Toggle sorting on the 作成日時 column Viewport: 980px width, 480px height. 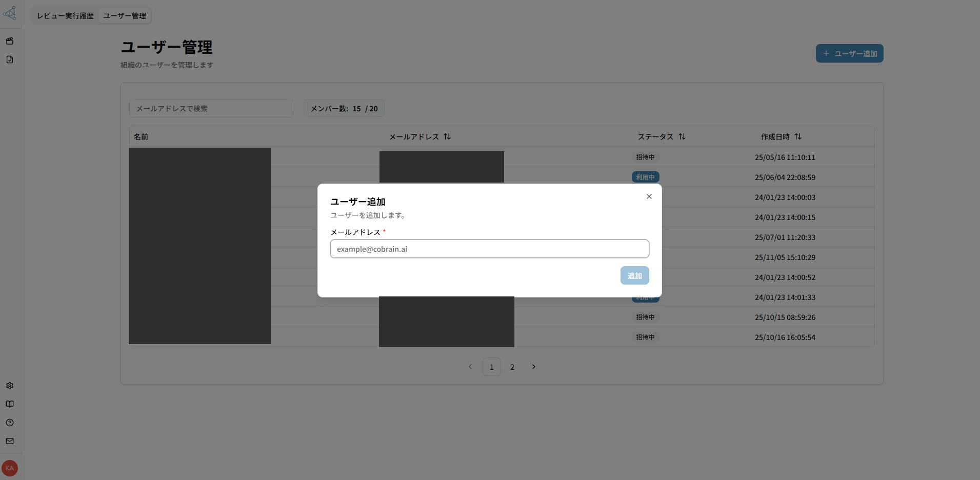(x=798, y=136)
